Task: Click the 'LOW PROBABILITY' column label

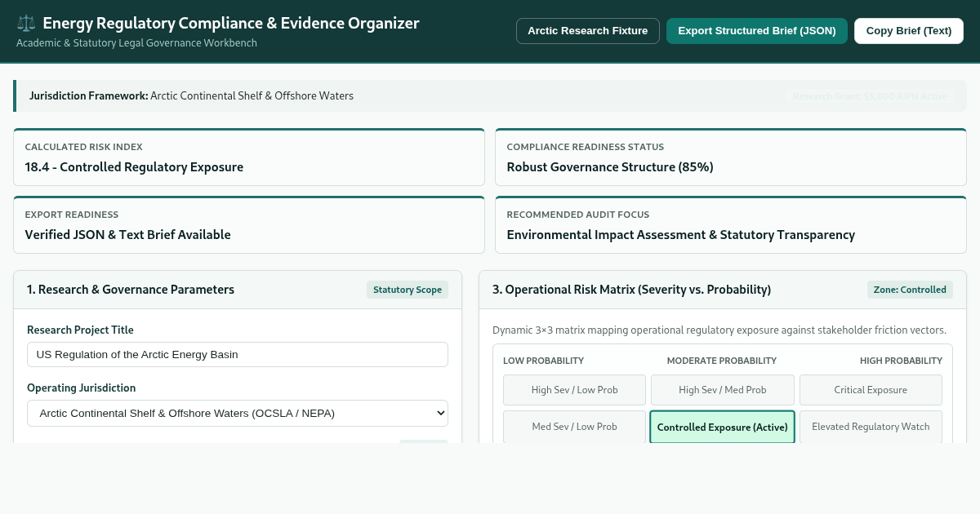Action: pos(543,361)
